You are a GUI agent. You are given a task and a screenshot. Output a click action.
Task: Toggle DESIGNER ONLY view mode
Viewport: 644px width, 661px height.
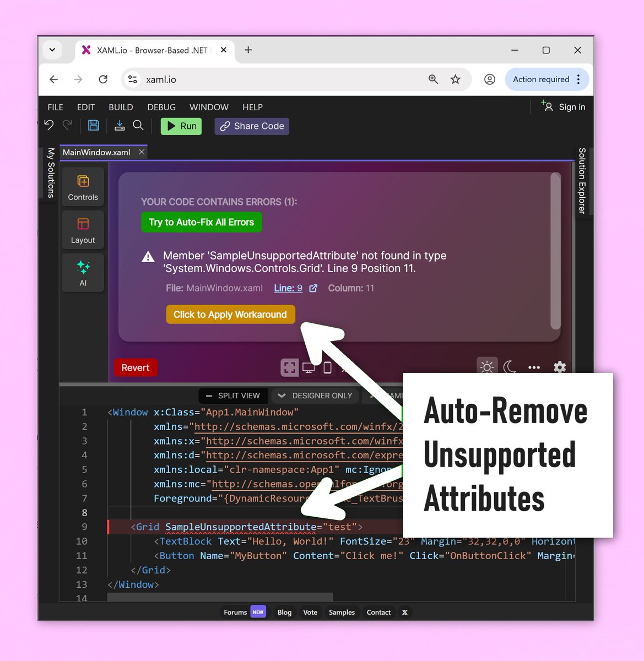click(315, 395)
